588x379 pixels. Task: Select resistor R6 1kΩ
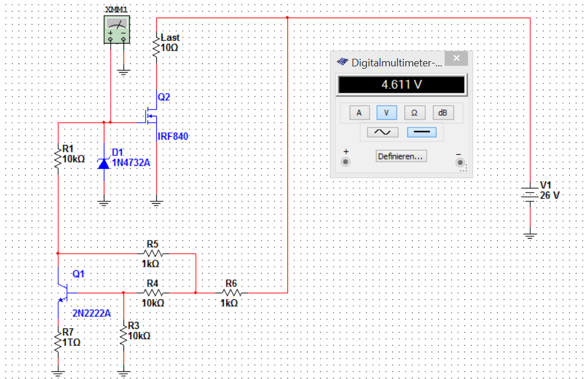pyautogui.click(x=233, y=292)
